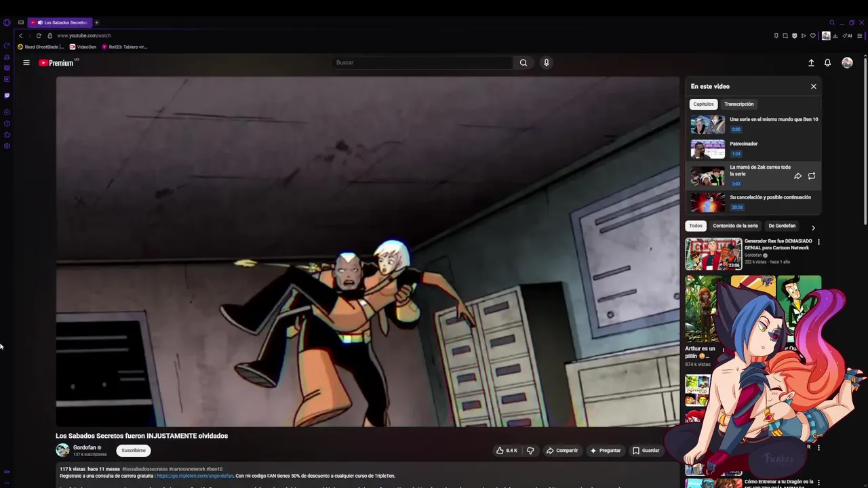Click the address bar www.youtube.com/watch
The width and height of the screenshot is (868, 488).
click(84, 35)
